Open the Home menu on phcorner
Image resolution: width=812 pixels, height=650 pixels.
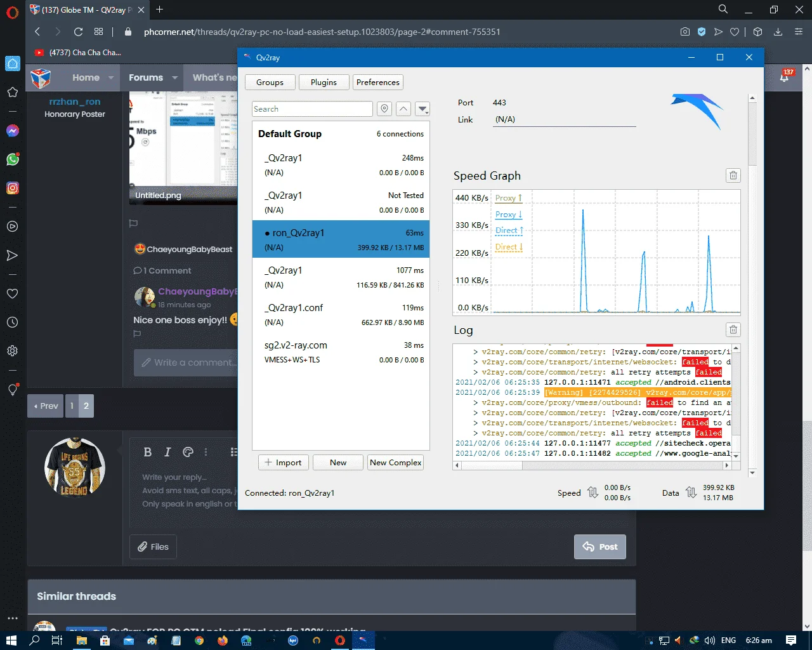tap(86, 77)
